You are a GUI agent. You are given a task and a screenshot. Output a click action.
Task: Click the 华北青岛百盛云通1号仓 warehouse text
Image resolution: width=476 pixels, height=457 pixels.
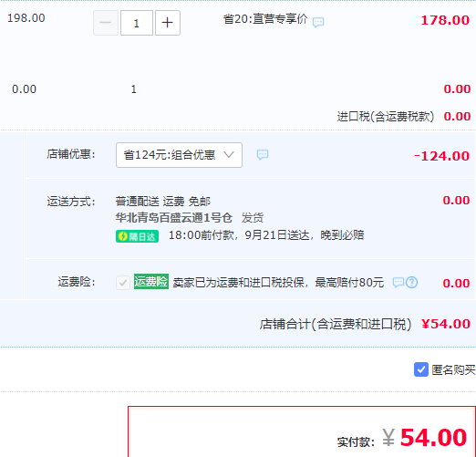coord(173,218)
